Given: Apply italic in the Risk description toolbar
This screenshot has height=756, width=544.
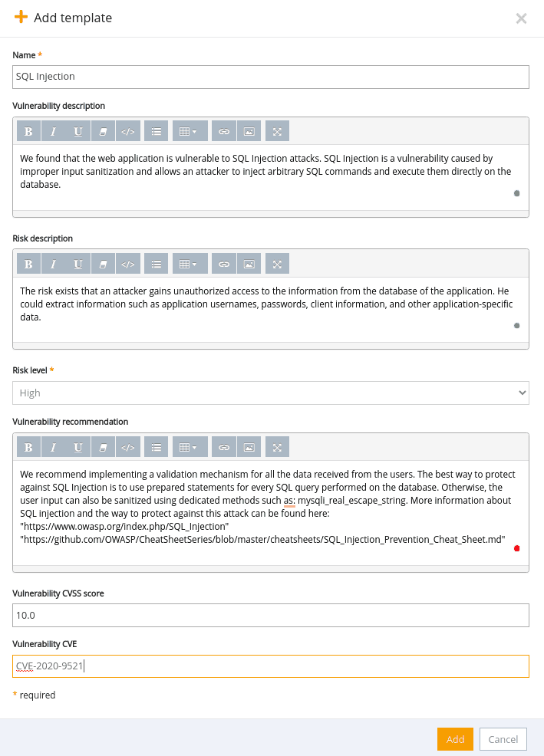Looking at the screenshot, I should pos(53,263).
